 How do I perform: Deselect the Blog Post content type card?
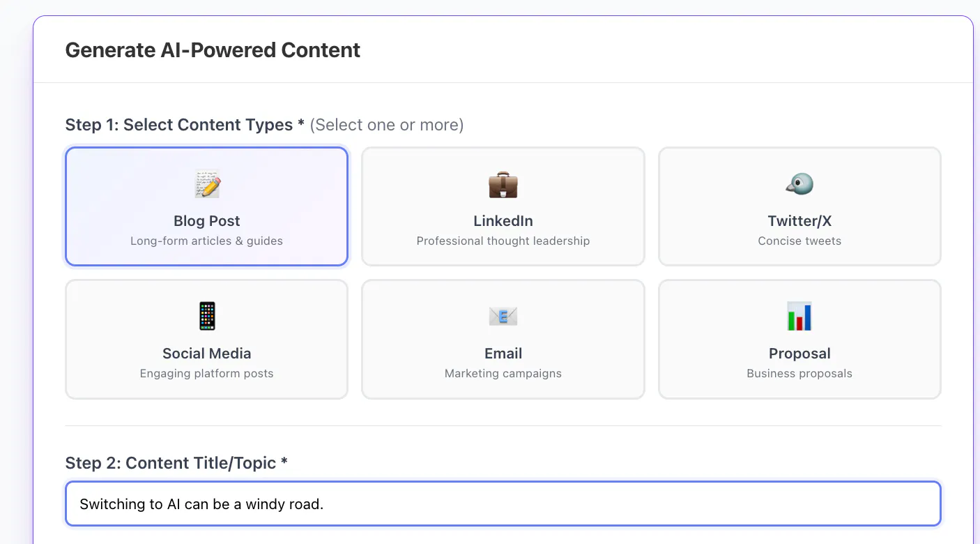click(x=206, y=206)
